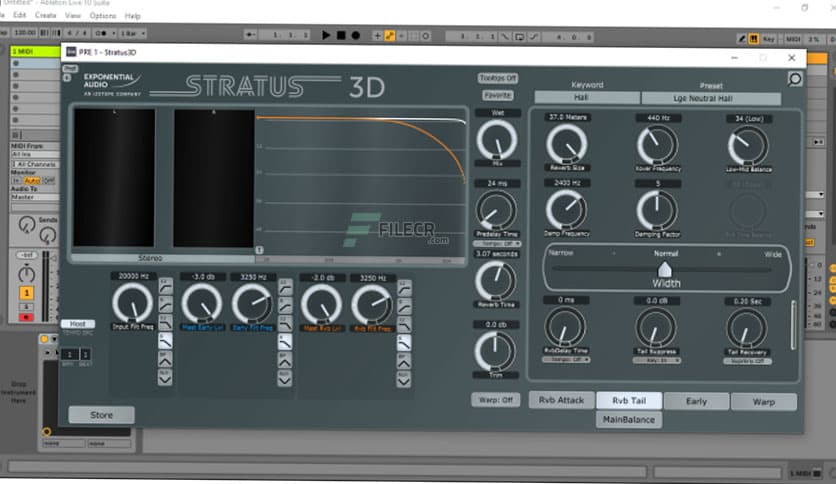Click the Stop button in Ableton's transport
Image resolution: width=836 pixels, height=484 pixels.
click(341, 35)
